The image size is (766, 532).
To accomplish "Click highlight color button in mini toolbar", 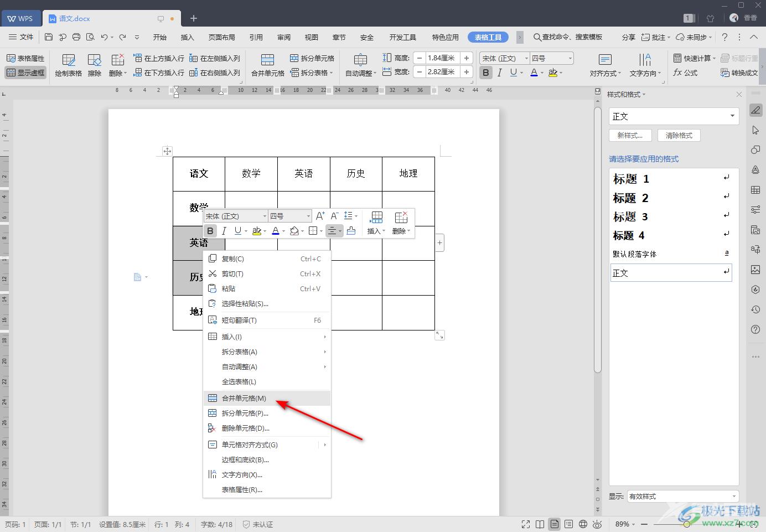I will 256,231.
